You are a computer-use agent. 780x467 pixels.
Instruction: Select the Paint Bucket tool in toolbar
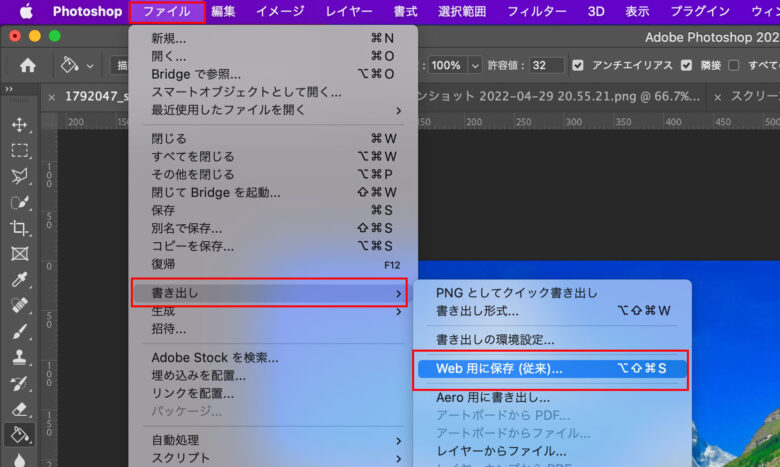click(19, 435)
